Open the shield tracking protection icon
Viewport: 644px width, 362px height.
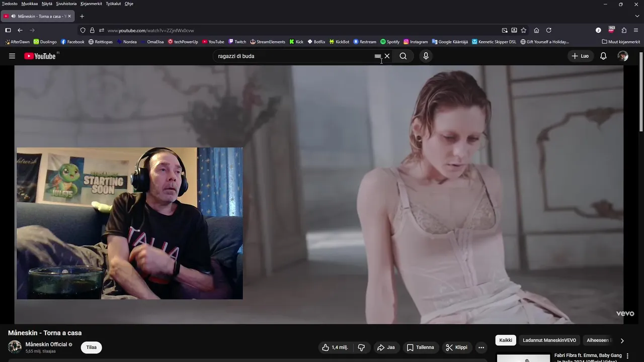point(83,30)
